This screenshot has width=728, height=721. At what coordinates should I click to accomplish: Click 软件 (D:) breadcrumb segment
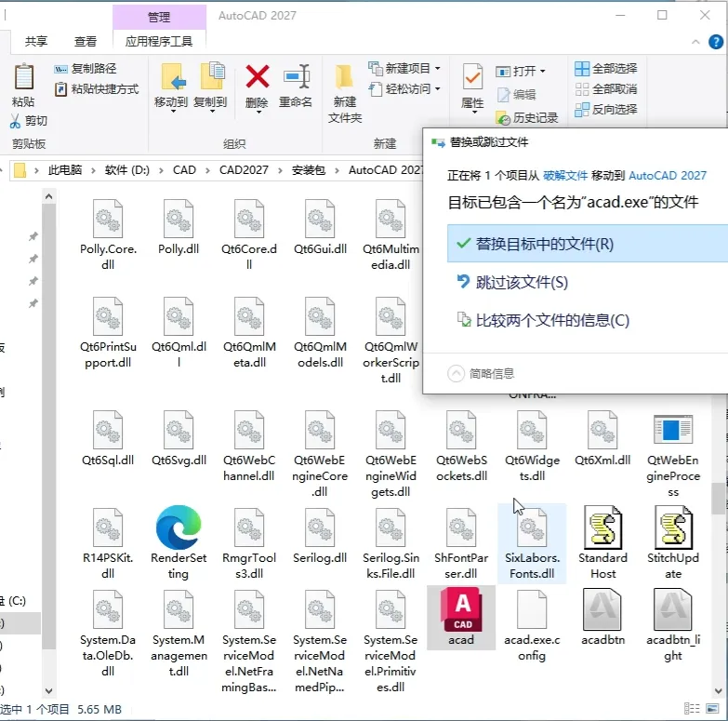pyautogui.click(x=127, y=170)
